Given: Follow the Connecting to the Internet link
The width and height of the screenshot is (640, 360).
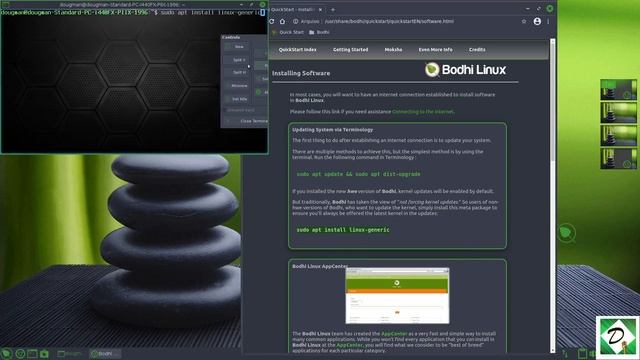Looking at the screenshot, I should [422, 111].
